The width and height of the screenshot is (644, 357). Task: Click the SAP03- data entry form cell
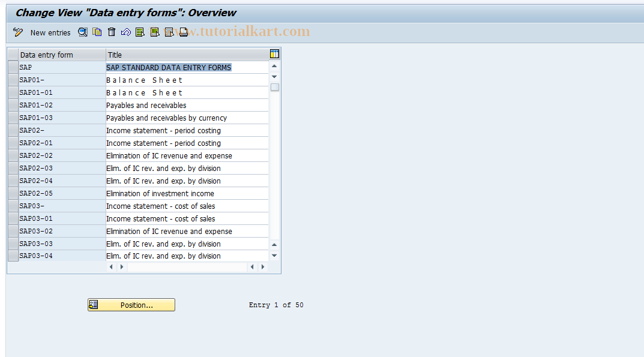point(62,206)
